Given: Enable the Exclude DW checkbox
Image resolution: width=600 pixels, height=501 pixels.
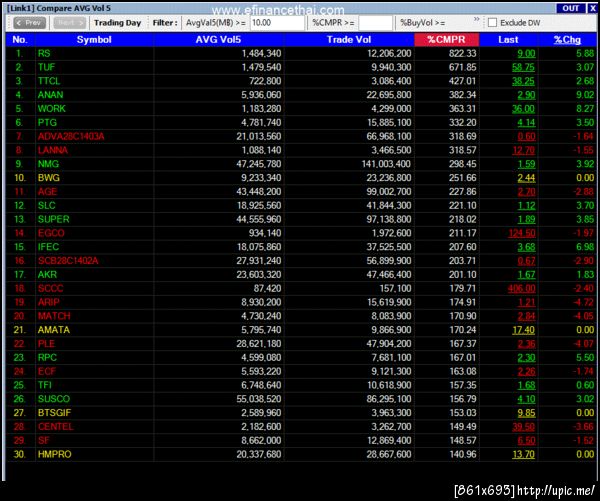Looking at the screenshot, I should coord(492,23).
